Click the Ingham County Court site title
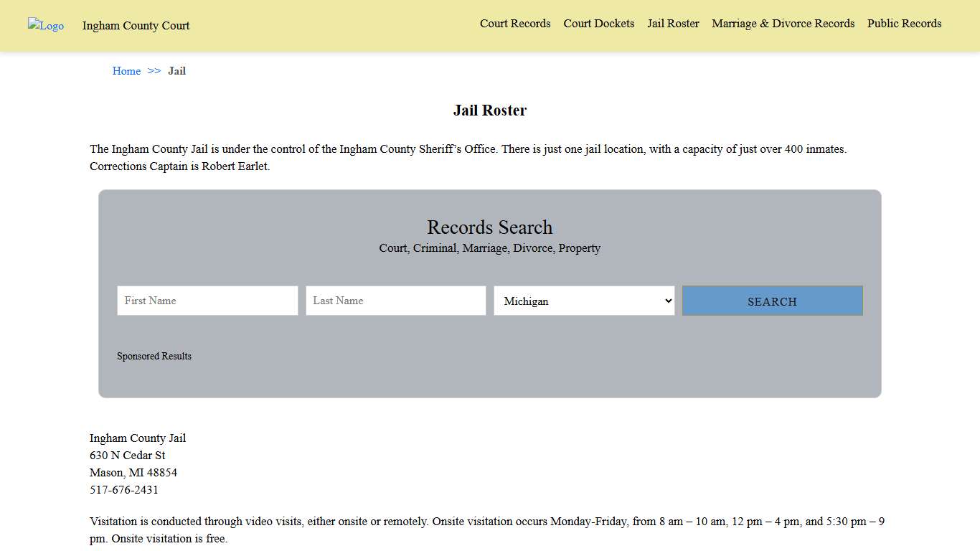 pyautogui.click(x=136, y=26)
